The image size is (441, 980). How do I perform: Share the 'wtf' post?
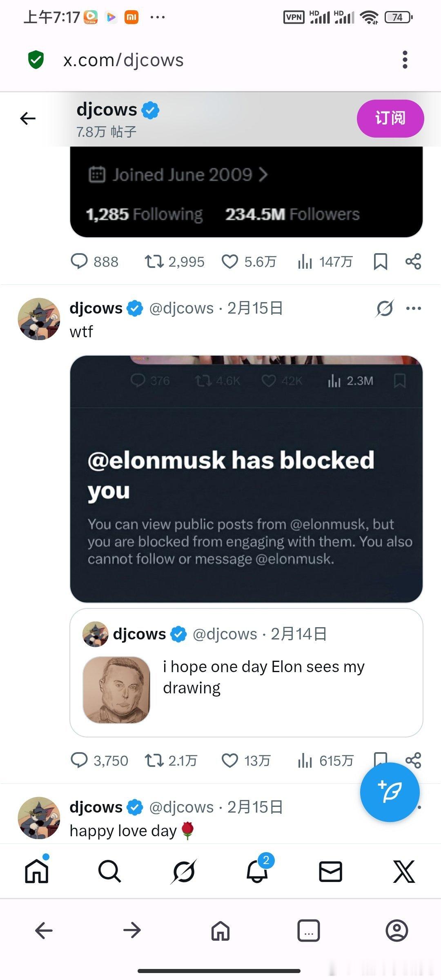413,760
